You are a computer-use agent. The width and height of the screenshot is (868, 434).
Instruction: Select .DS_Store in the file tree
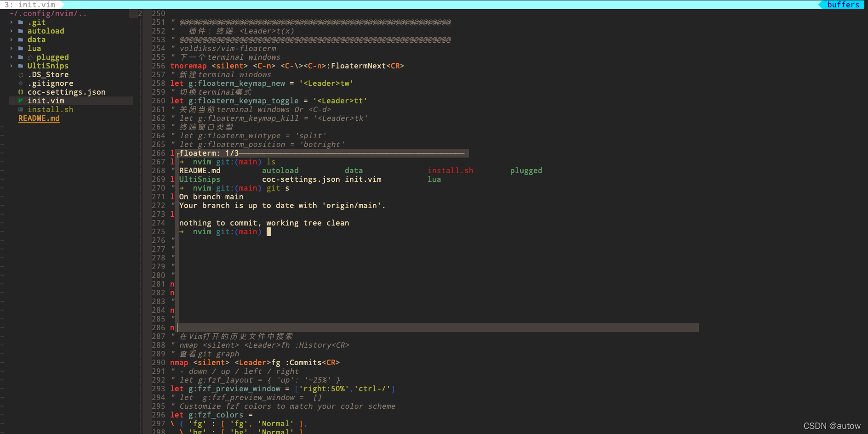[x=48, y=75]
